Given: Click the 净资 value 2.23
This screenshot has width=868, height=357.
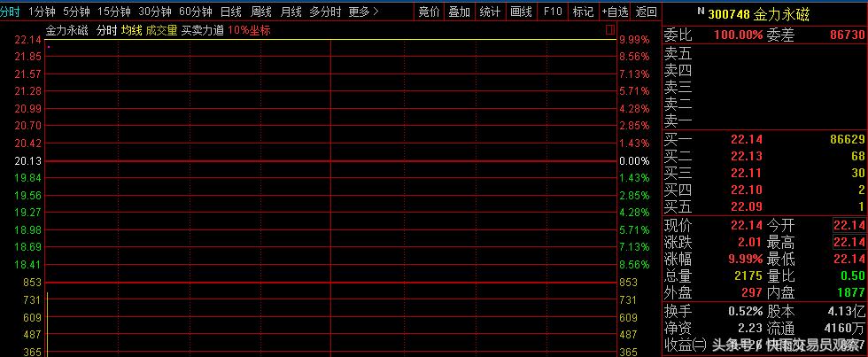Looking at the screenshot, I should (749, 329).
